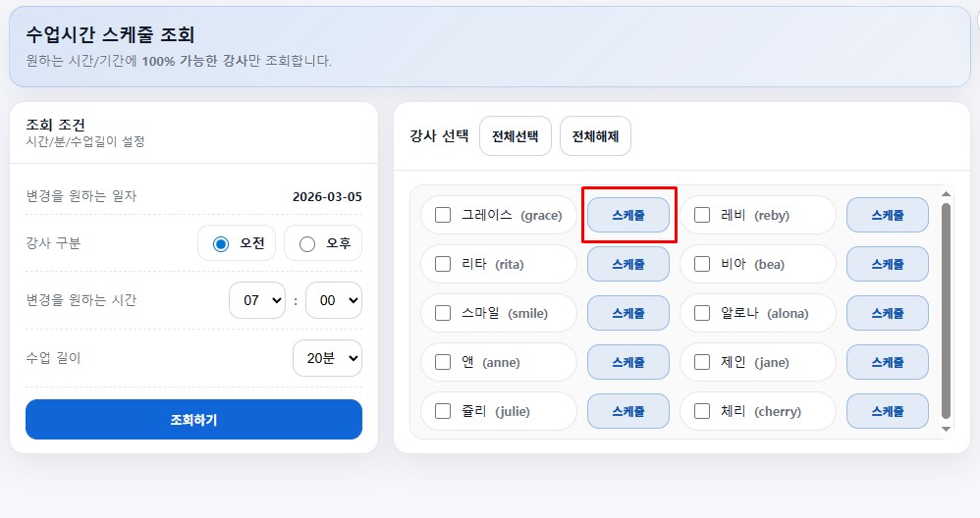Viewport: 980px width, 518px height.
Task: Choose the 오후 radio option
Action: [307, 243]
